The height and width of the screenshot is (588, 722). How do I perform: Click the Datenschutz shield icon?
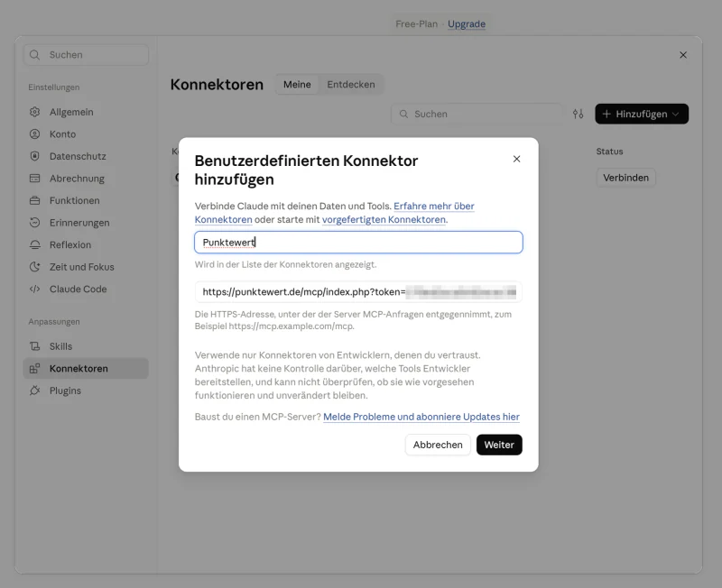(x=34, y=156)
